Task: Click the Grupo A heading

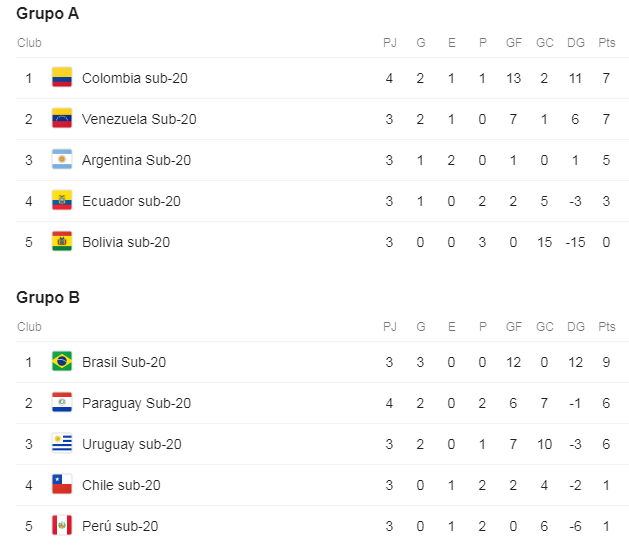Action: pos(47,14)
